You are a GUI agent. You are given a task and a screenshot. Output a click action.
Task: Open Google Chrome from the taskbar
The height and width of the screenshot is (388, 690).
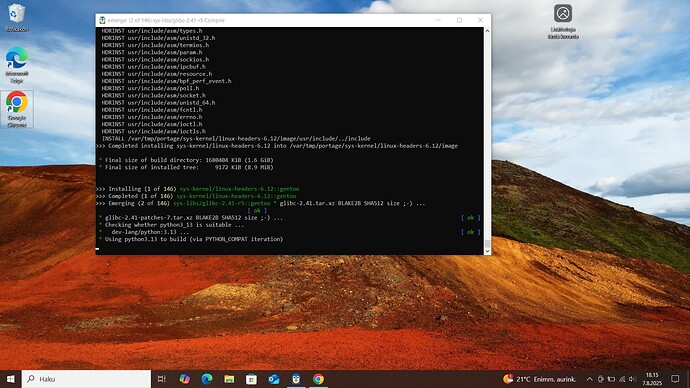(318, 379)
